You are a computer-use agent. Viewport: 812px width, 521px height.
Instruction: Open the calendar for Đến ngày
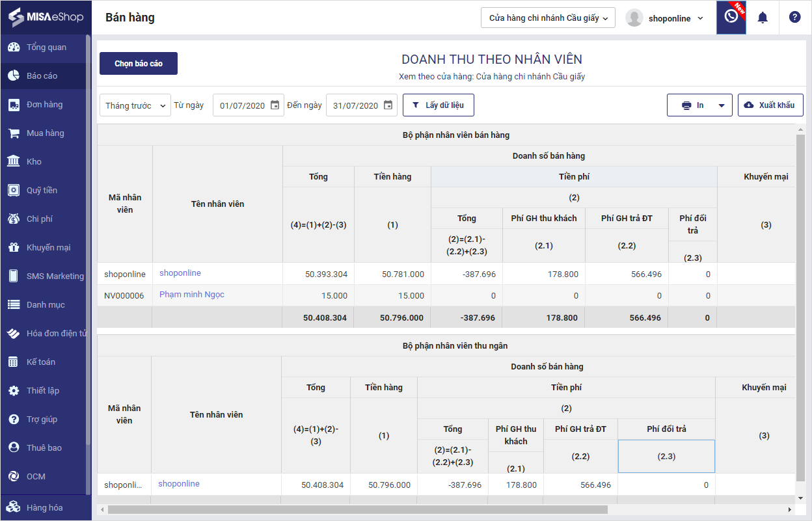tap(388, 105)
